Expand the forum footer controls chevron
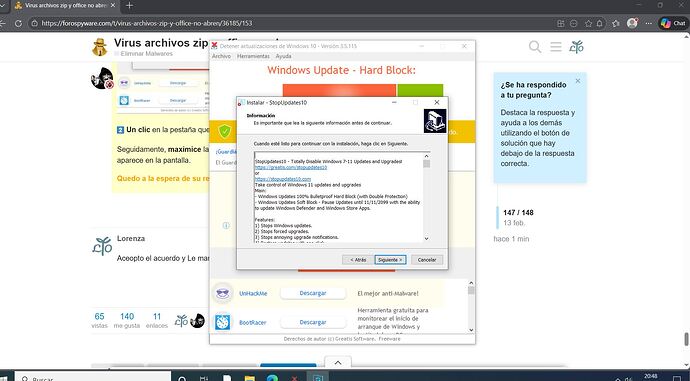This screenshot has width=690, height=381. (x=338, y=363)
